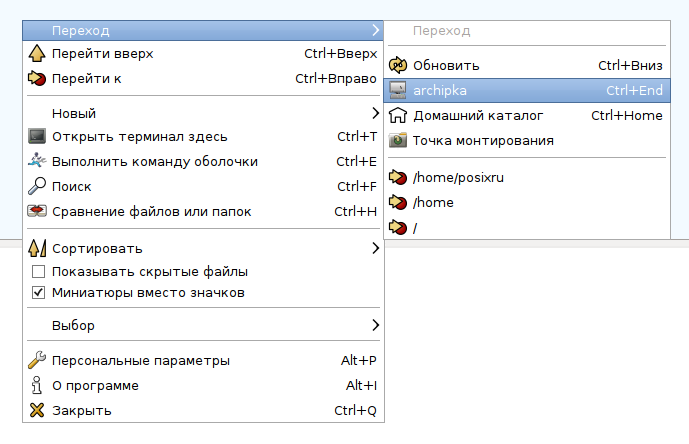
Task: Click the wrench icon for Персональные параметры
Action: tap(37, 360)
